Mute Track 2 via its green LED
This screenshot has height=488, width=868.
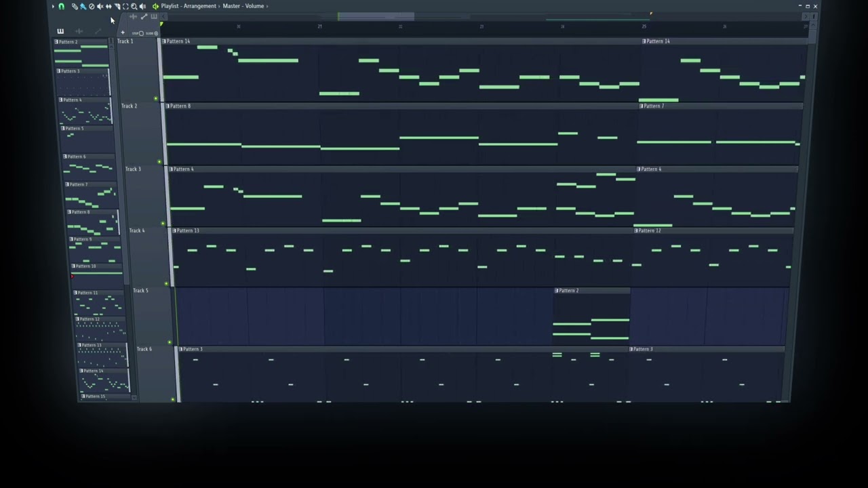[x=159, y=162]
